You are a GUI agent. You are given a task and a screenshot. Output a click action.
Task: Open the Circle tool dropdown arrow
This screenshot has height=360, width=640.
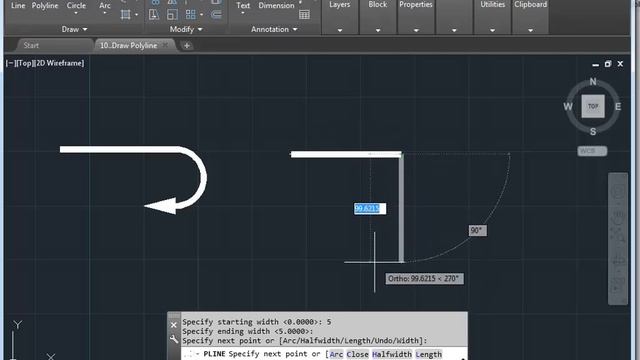[76, 13]
